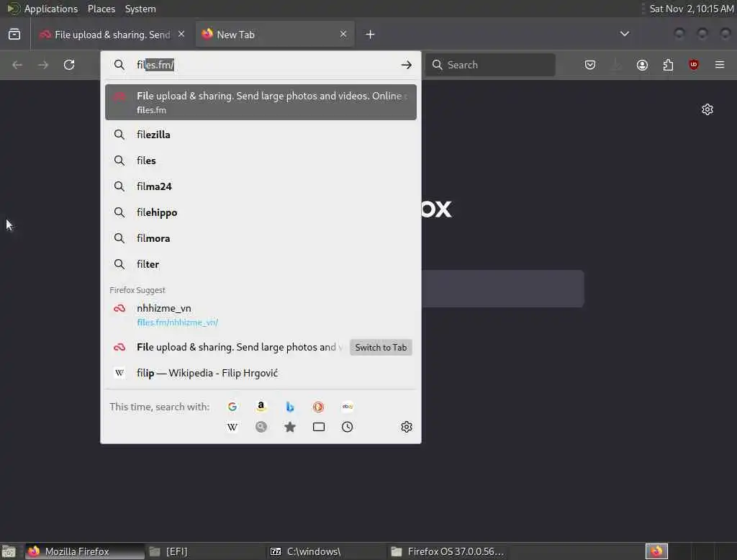Select the New Tab tab
This screenshot has width=737, height=560.
pyautogui.click(x=275, y=35)
